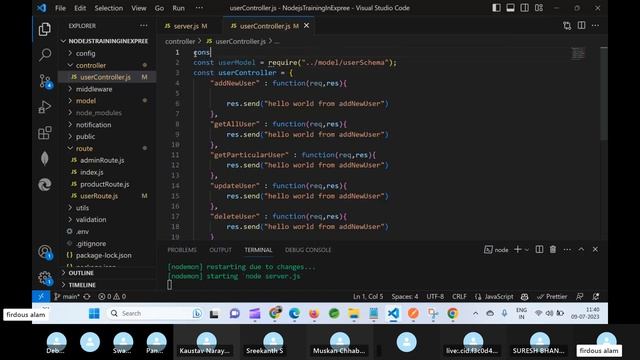The width and height of the screenshot is (640, 360).
Task: Toggle secondary sidebar layout icon
Action: point(524,8)
